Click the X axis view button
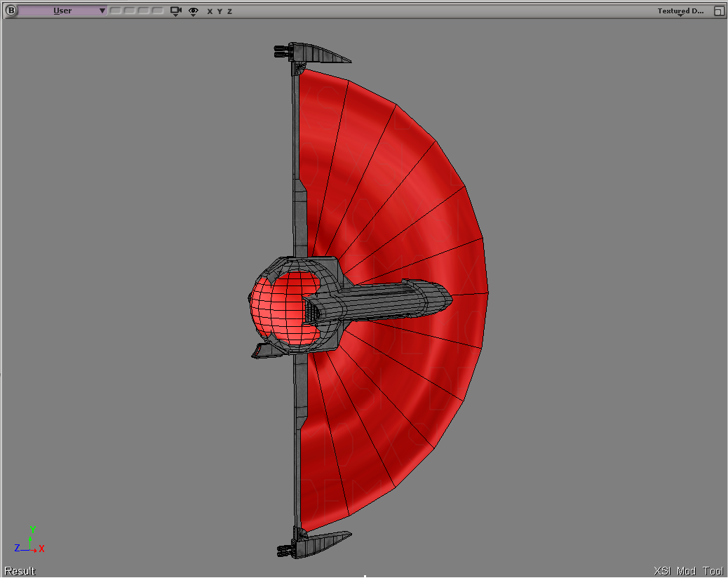The width and height of the screenshot is (728, 578). coord(210,12)
